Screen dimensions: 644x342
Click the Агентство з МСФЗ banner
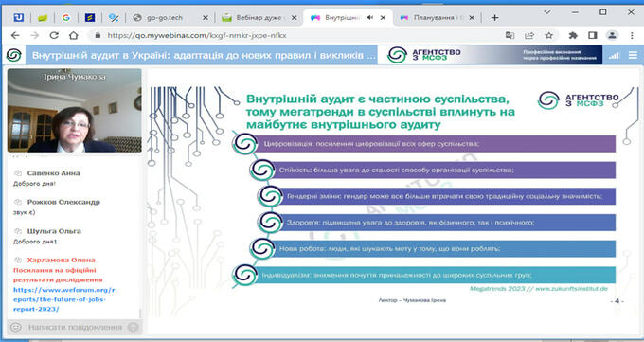[490, 55]
